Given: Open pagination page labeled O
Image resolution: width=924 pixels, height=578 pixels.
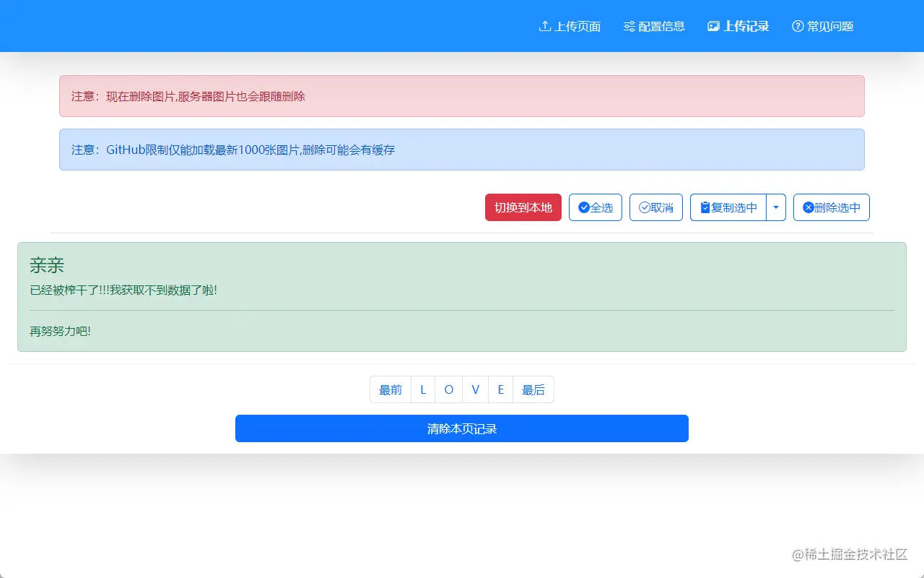Looking at the screenshot, I should pos(449,389).
